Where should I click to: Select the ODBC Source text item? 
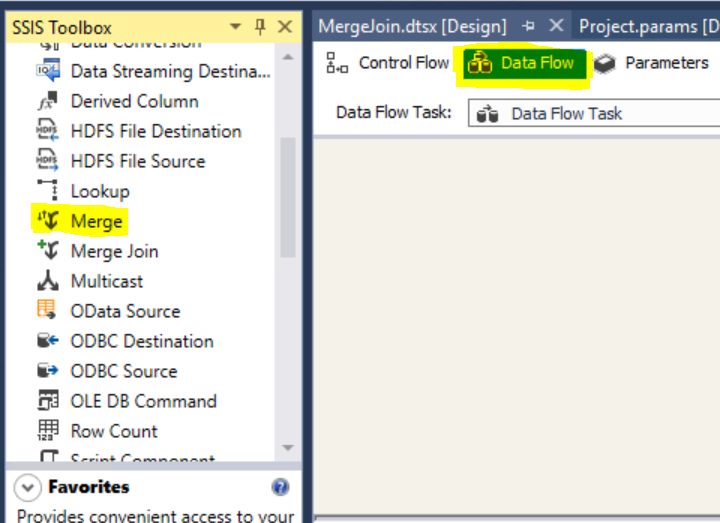click(124, 371)
